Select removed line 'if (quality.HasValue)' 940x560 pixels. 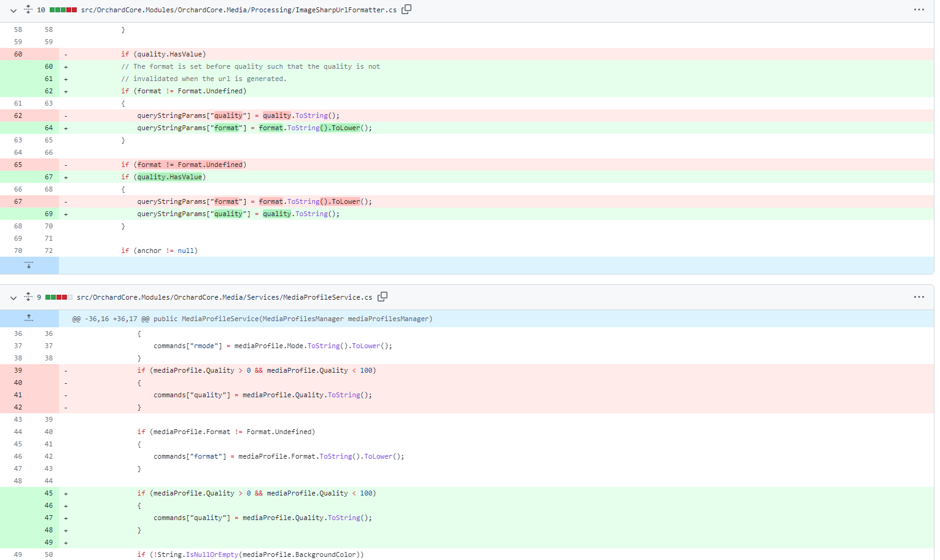point(163,54)
